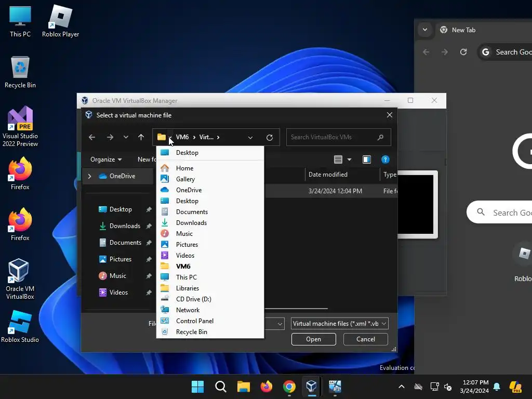532x399 pixels.
Task: Select Home in the location dropdown
Action: click(x=210, y=168)
